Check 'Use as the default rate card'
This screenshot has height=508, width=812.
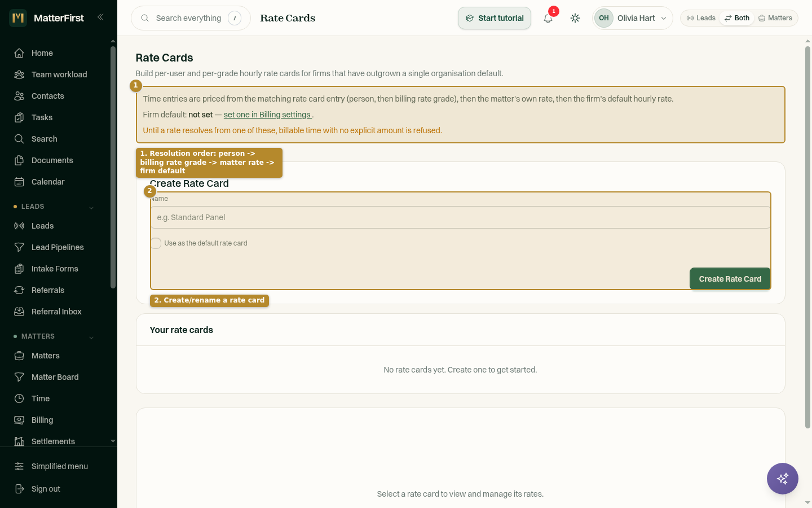tap(156, 243)
